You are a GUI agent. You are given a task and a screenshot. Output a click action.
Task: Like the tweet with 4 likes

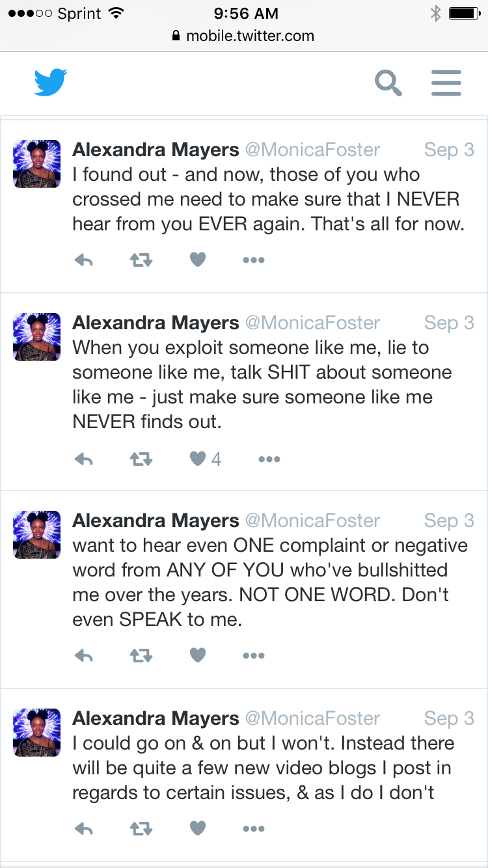[x=198, y=459]
